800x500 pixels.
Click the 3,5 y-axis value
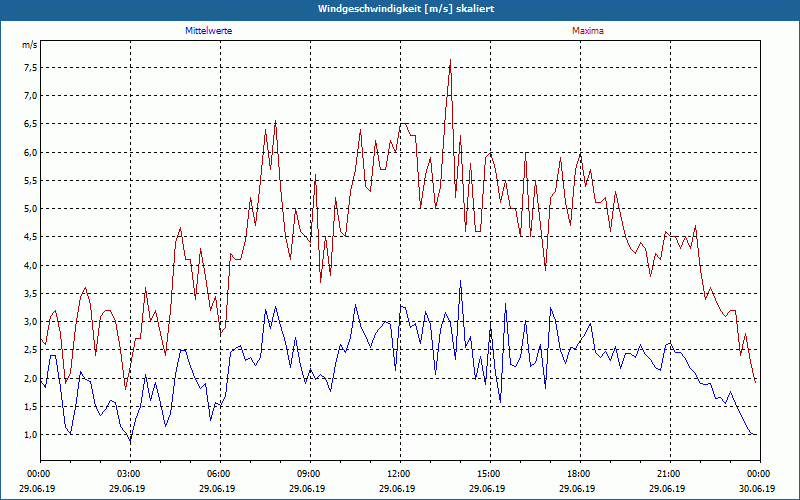click(x=30, y=293)
